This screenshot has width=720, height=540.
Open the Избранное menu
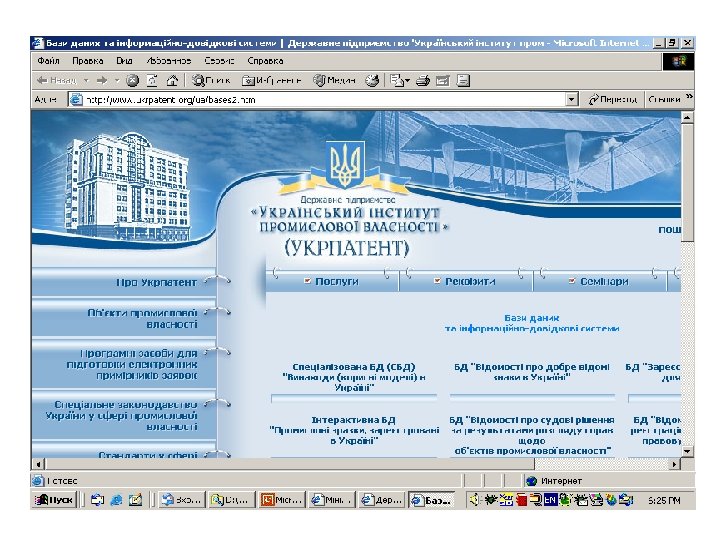click(169, 61)
